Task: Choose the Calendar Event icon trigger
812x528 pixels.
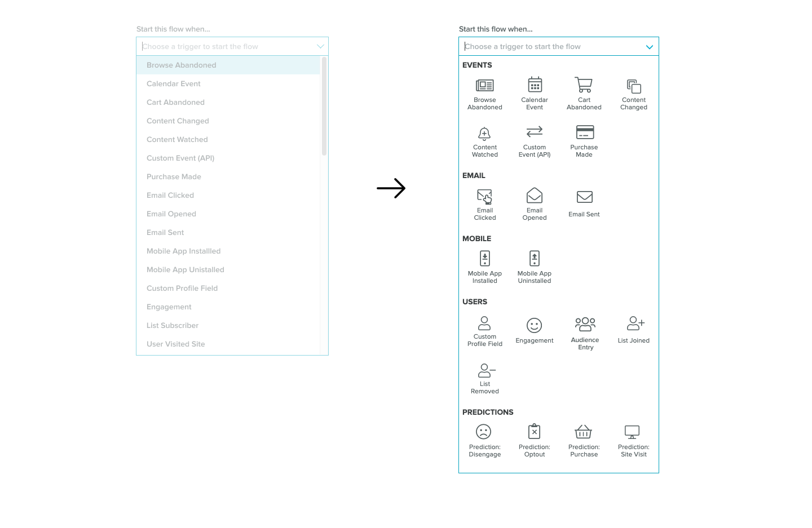Action: point(535,85)
